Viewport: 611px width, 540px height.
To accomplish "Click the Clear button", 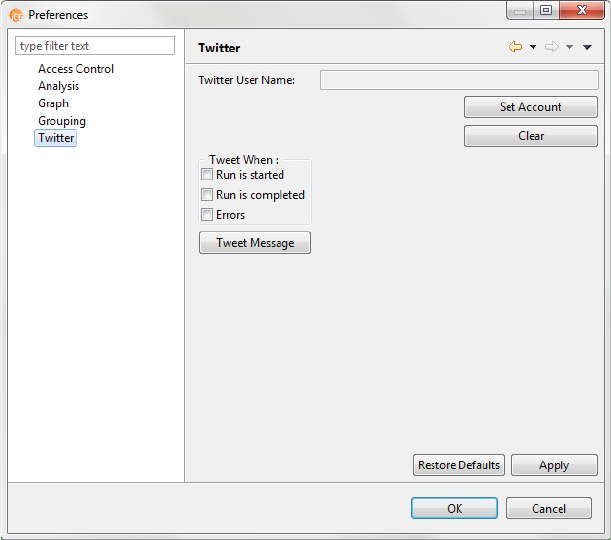I will click(531, 136).
